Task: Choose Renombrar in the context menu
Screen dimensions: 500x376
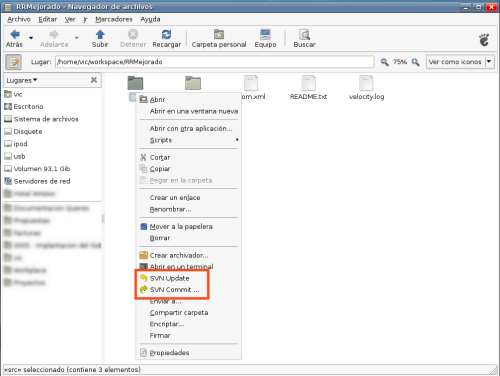Action: tap(189, 209)
